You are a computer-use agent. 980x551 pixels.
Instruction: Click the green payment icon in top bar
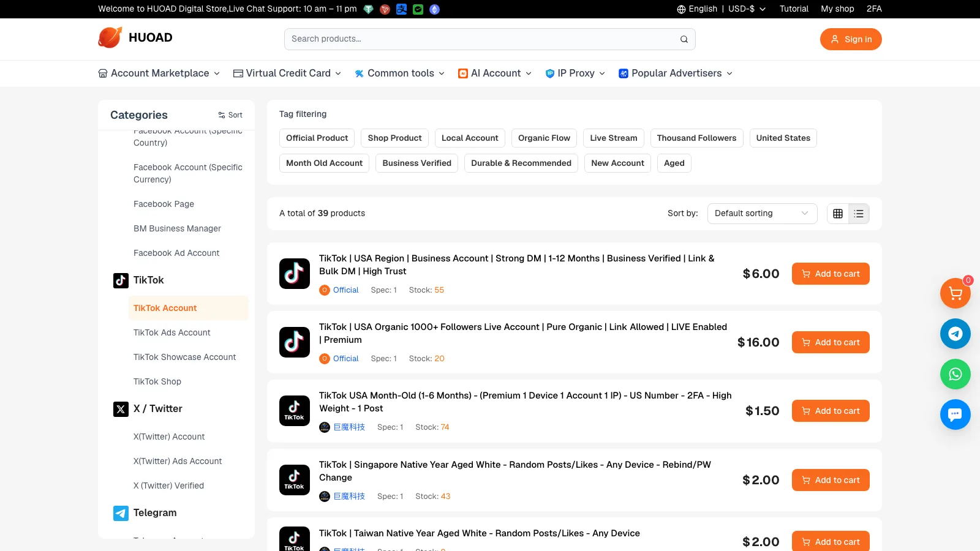pos(418,9)
